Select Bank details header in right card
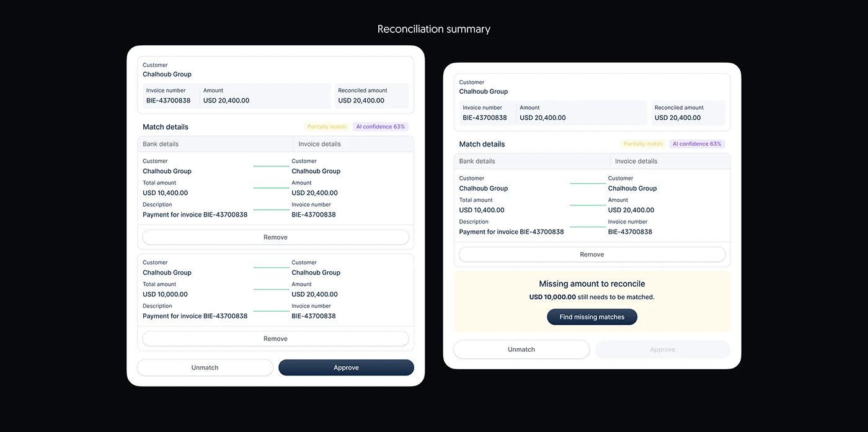Viewport: 868px width, 432px height. pyautogui.click(x=532, y=161)
